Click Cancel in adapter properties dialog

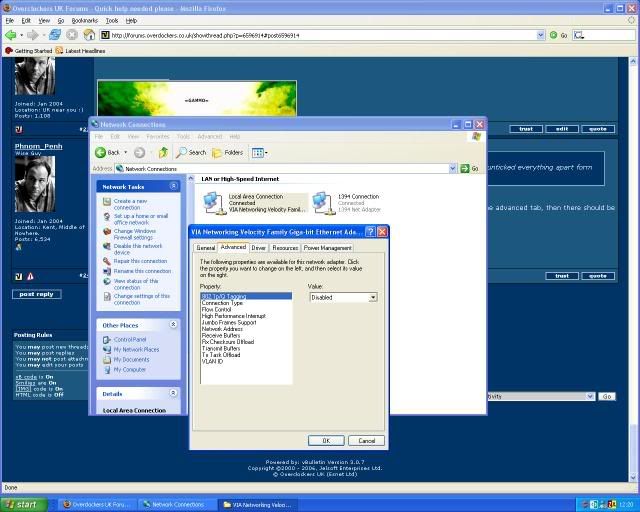pyautogui.click(x=367, y=441)
